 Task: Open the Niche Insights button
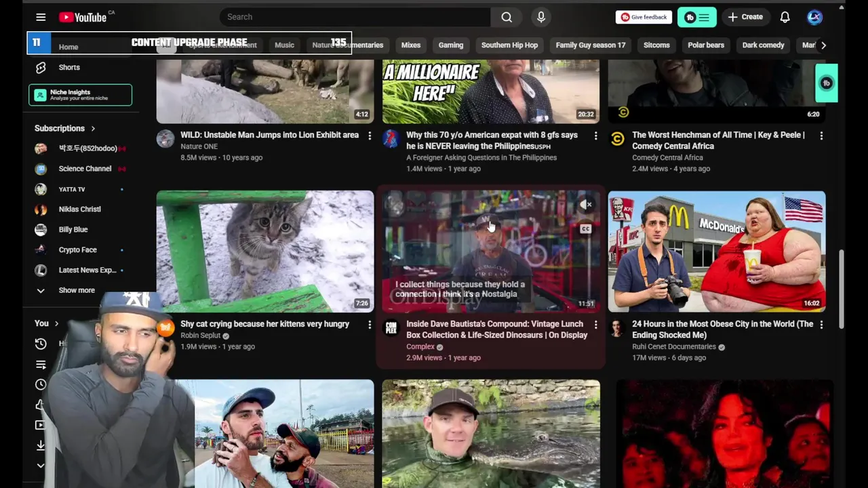80,95
